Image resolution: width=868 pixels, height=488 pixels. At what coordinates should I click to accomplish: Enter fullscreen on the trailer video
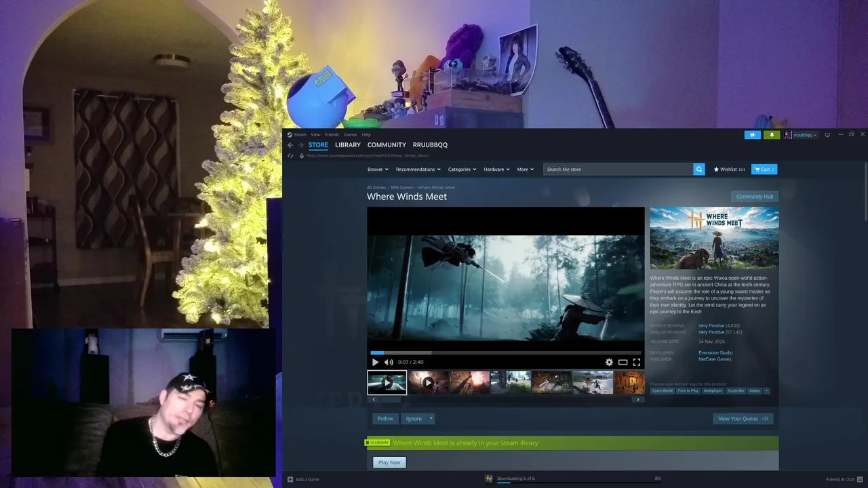636,362
